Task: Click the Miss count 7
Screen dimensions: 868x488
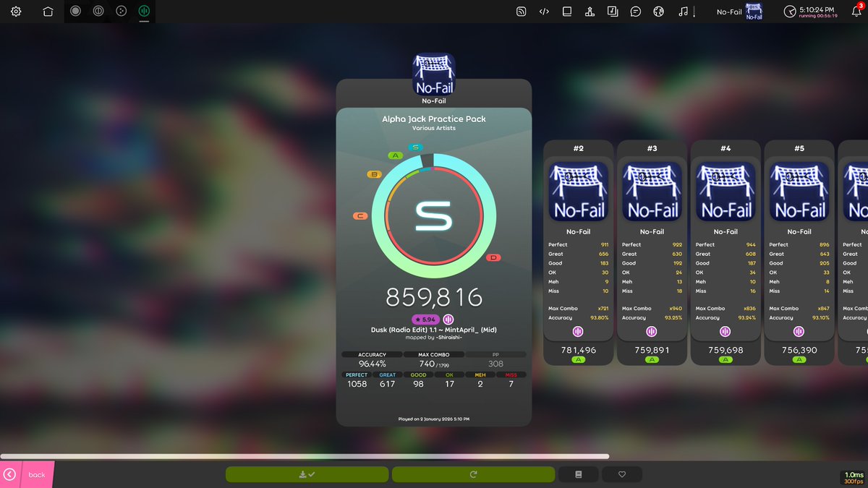Action: click(x=511, y=384)
